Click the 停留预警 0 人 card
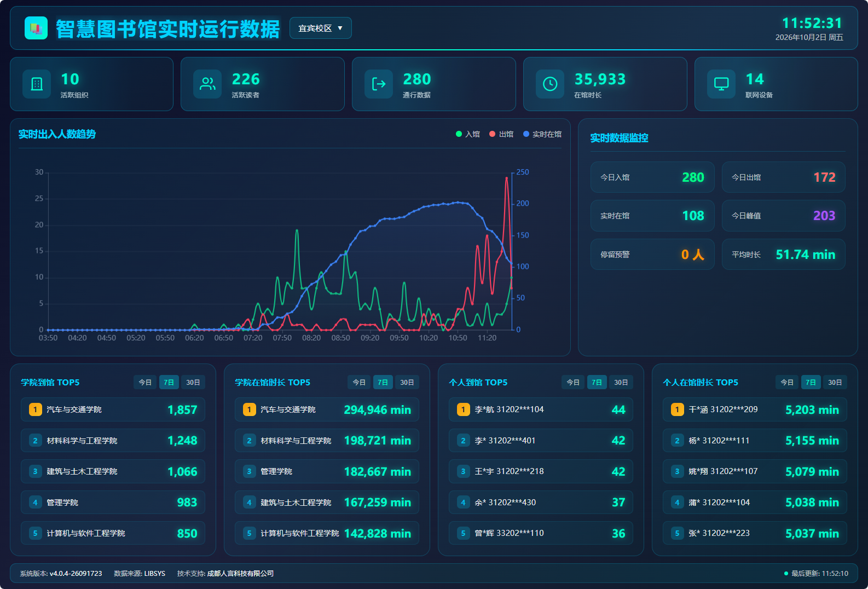Screen dimensions: 868x589 pos(652,255)
